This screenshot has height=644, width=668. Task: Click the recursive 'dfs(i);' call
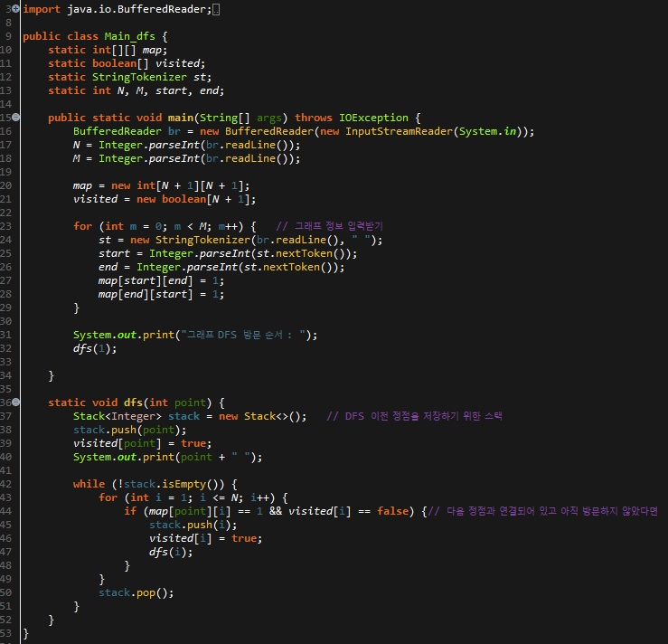[x=171, y=553]
